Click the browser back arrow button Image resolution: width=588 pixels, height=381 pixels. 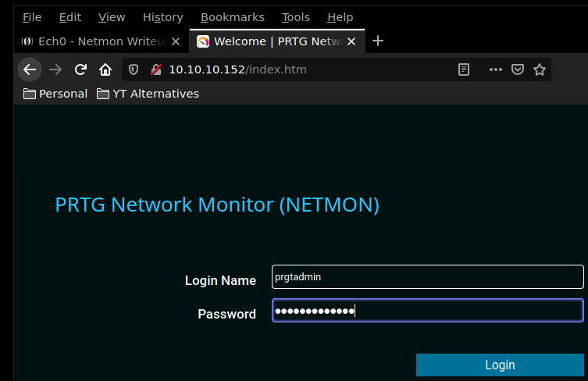tap(30, 69)
